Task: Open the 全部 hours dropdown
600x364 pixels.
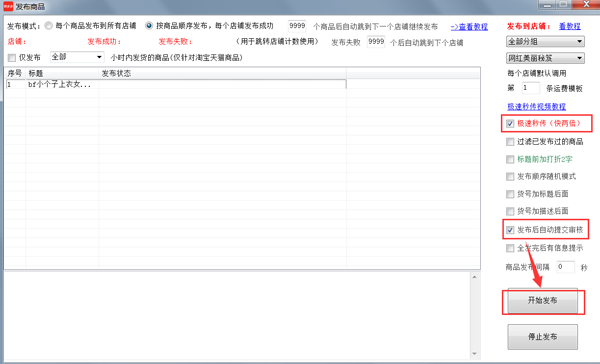Action: (x=77, y=57)
